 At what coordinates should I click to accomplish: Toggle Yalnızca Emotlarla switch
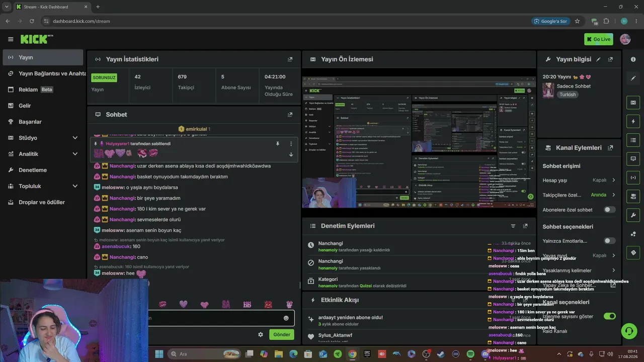609,241
